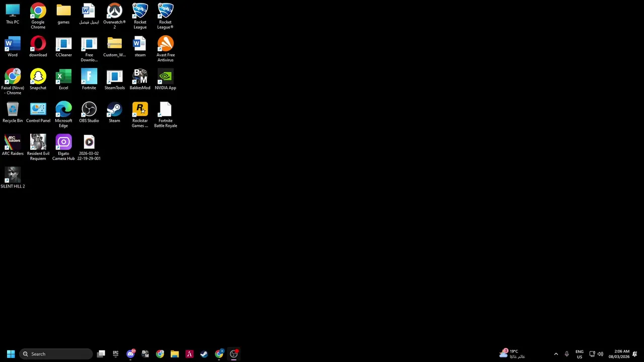Open the notifications bell icon
The width and height of the screenshot is (644, 362).
pos(635,354)
